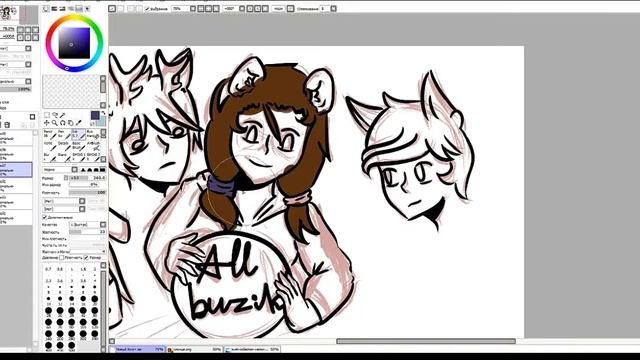Viewport: 640px width, 360px height.
Task: Choose the fourth brush in top row
Action: 93,134
